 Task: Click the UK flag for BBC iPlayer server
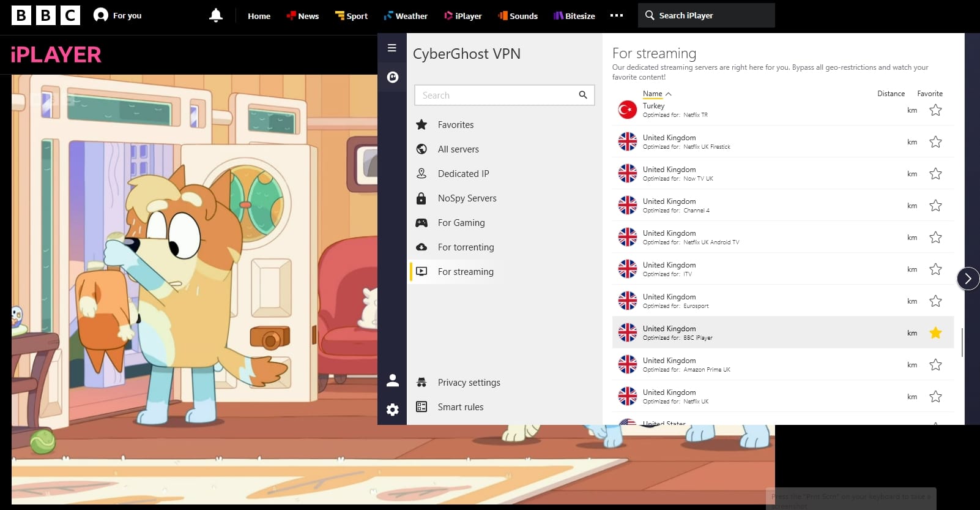coord(628,333)
